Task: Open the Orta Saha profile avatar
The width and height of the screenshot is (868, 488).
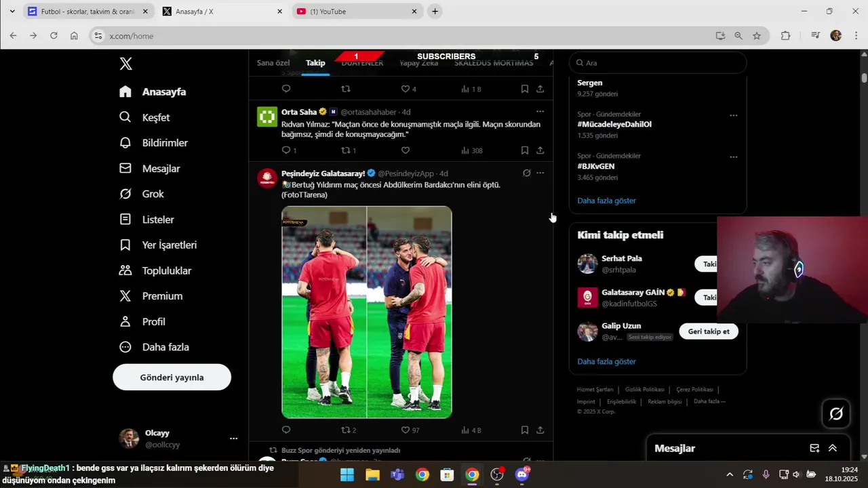Action: point(267,117)
